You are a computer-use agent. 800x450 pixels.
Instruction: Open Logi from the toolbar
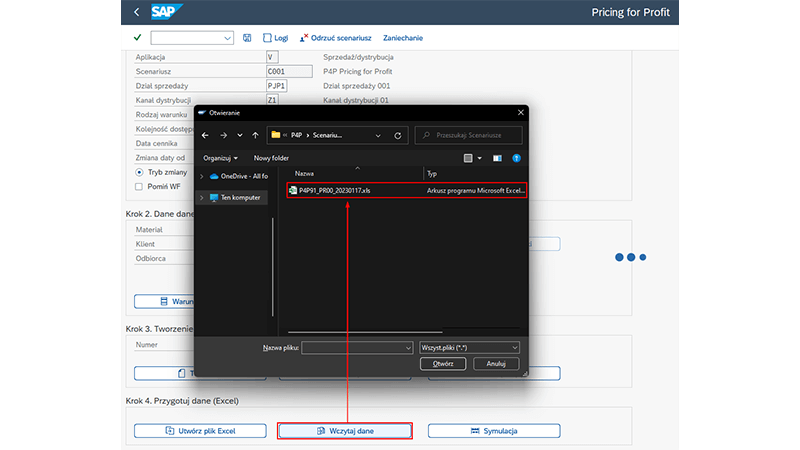[x=275, y=38]
